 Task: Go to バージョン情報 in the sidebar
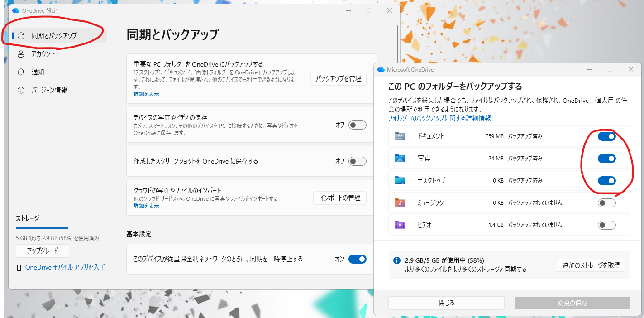tap(49, 90)
